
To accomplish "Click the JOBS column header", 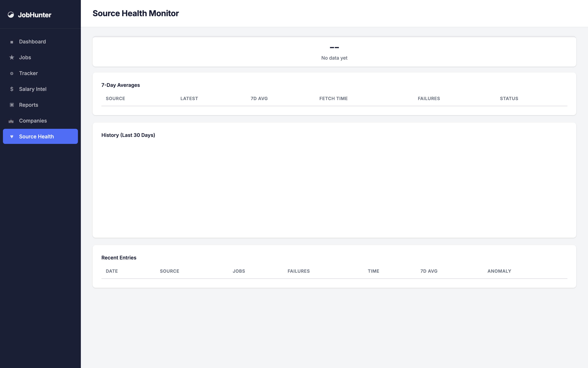I will (x=239, y=271).
